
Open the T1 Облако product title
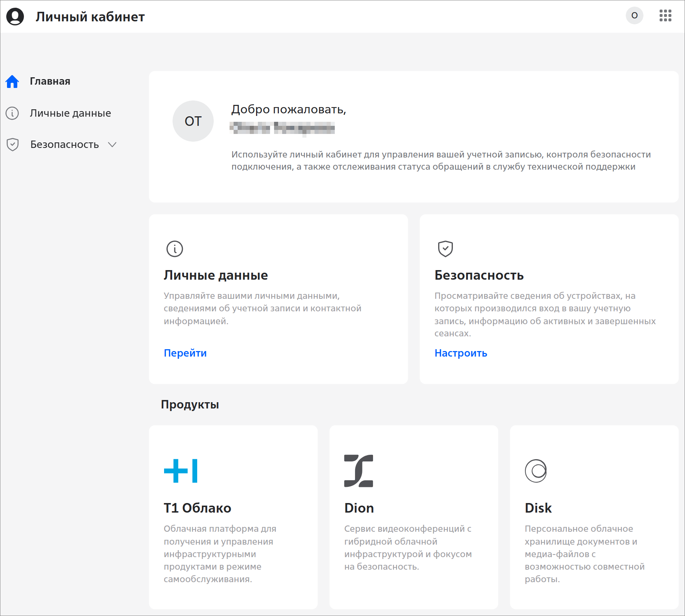tap(197, 508)
